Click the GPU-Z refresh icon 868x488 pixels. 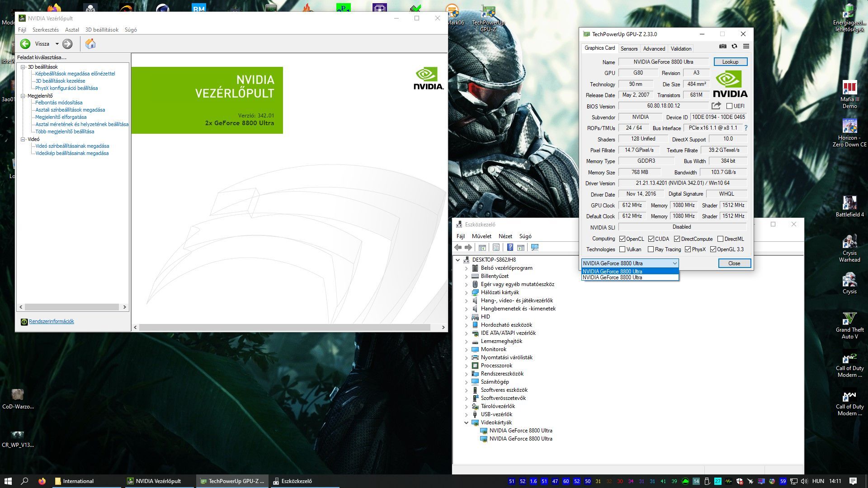coord(734,46)
